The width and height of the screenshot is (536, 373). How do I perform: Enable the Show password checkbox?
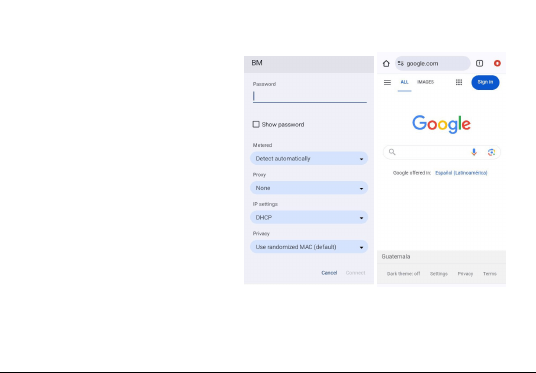point(256,124)
